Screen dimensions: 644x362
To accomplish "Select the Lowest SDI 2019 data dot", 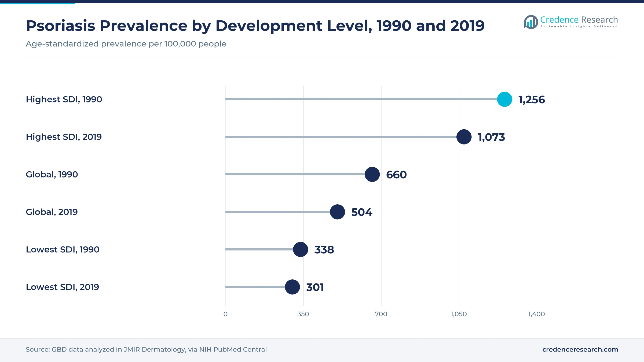I will (292, 287).
